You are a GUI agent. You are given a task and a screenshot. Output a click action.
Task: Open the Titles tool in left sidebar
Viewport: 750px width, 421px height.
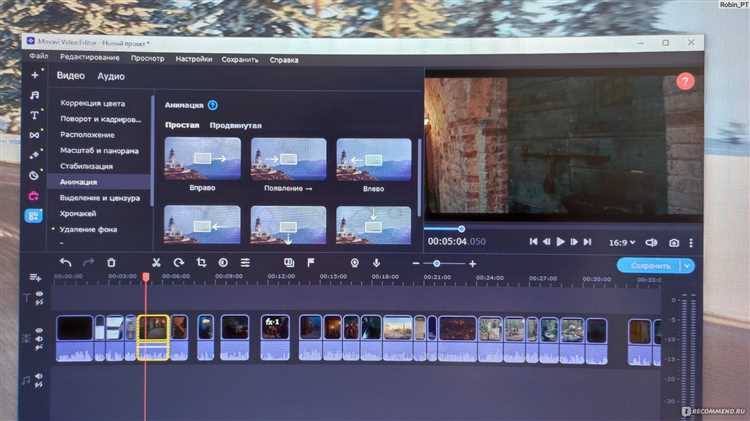click(34, 115)
